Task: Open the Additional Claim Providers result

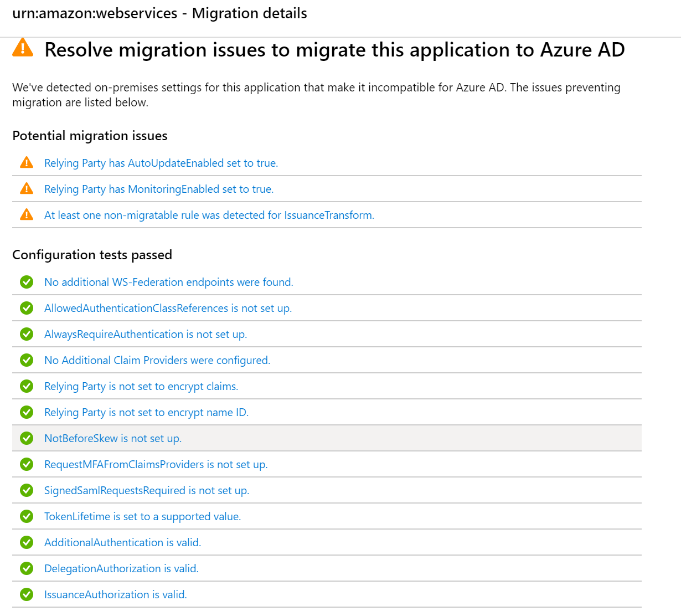Action: coord(157,360)
